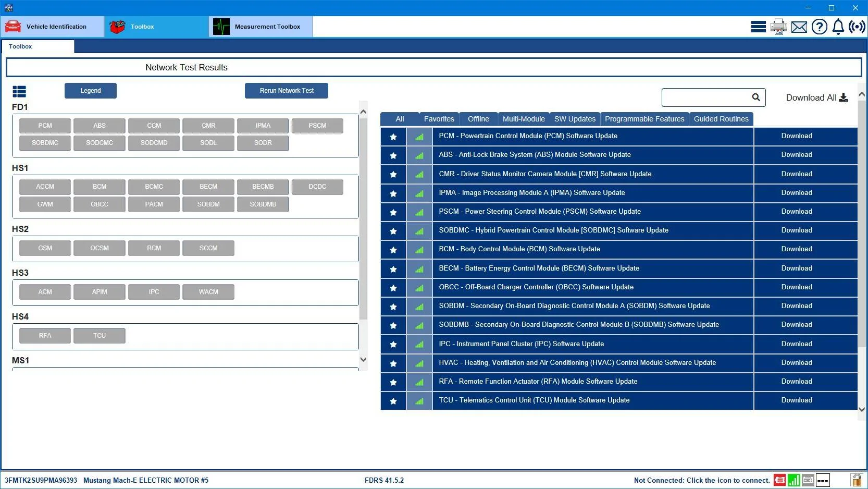Click signal bars icon on HVAC row
Screen dimensions: 868x489
[x=419, y=363]
